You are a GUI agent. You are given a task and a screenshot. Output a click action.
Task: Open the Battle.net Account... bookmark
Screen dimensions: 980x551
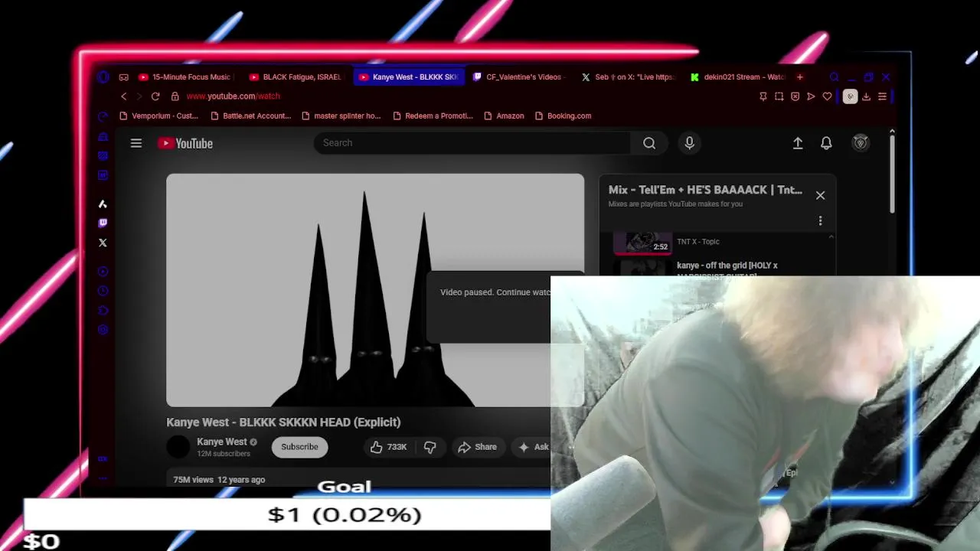click(251, 116)
